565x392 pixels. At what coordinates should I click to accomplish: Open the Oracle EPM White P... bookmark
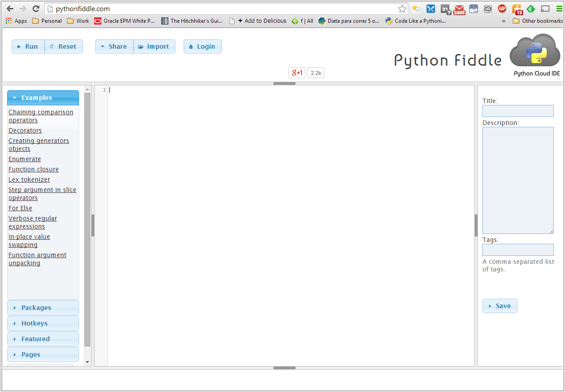coord(125,21)
